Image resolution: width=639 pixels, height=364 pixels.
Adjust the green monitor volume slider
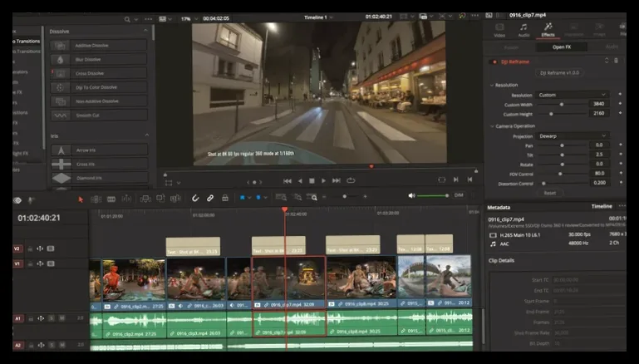coord(433,195)
